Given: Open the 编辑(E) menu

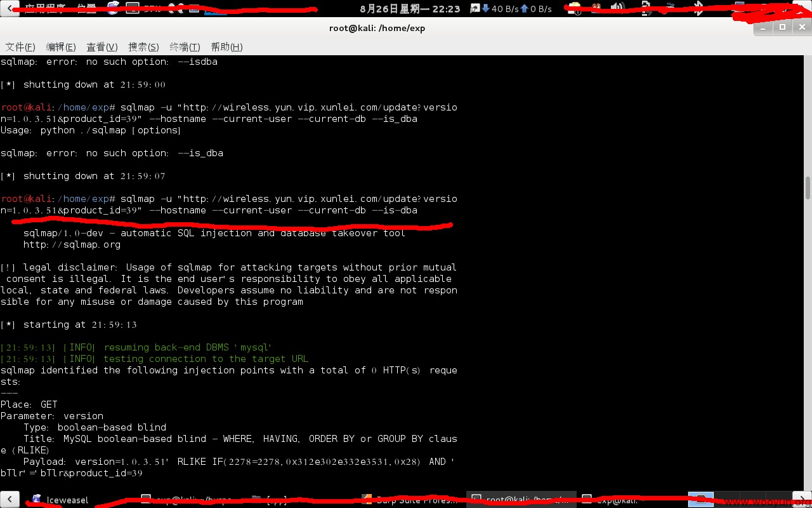Looking at the screenshot, I should tap(61, 47).
